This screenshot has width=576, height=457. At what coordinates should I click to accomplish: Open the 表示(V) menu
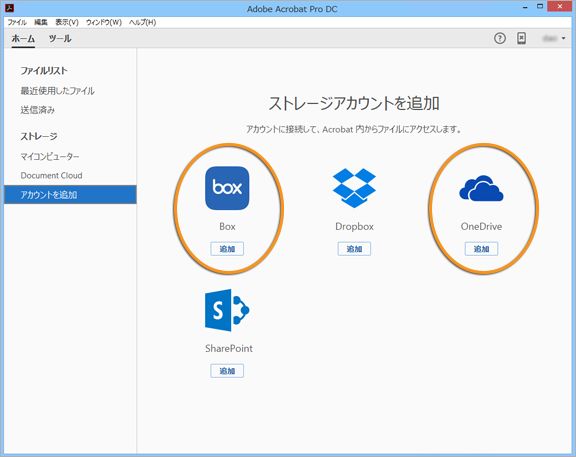point(67,22)
